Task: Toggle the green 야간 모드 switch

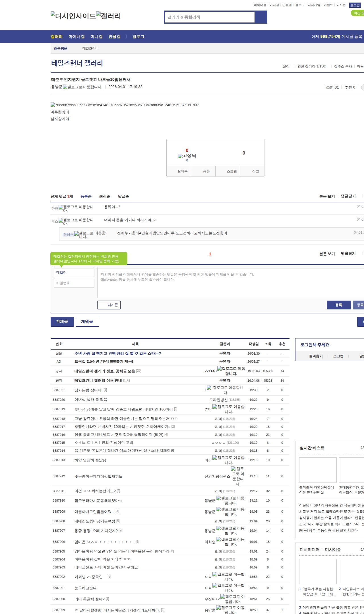Action: point(357,13)
